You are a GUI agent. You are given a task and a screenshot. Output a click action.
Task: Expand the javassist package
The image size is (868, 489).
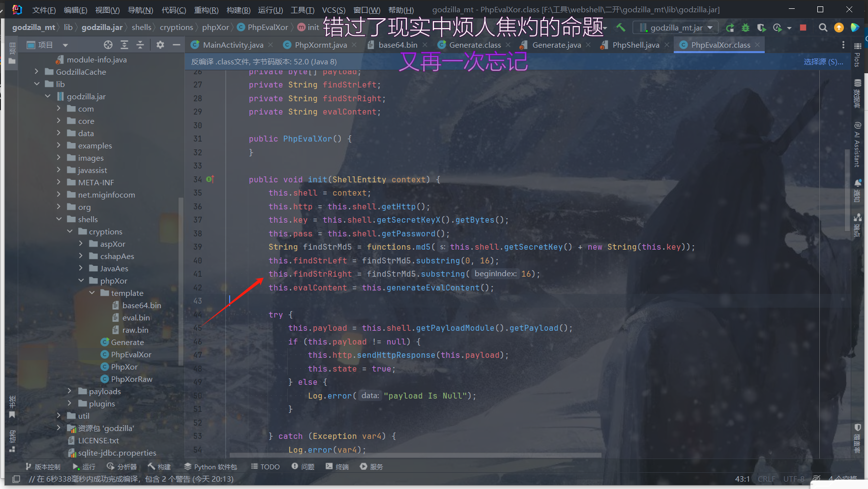(x=59, y=170)
